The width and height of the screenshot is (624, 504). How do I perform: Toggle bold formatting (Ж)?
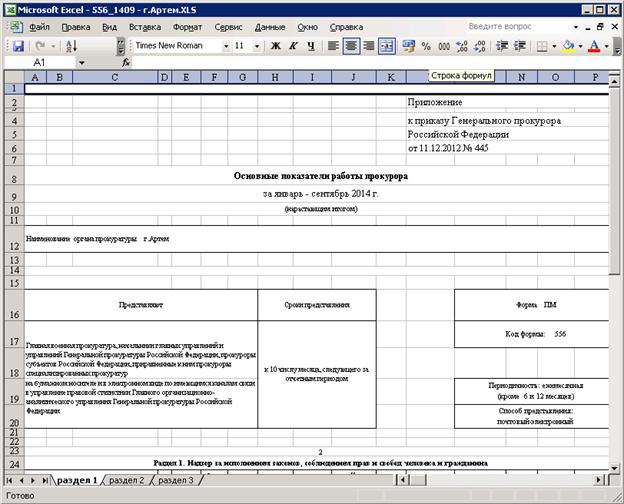click(275, 46)
